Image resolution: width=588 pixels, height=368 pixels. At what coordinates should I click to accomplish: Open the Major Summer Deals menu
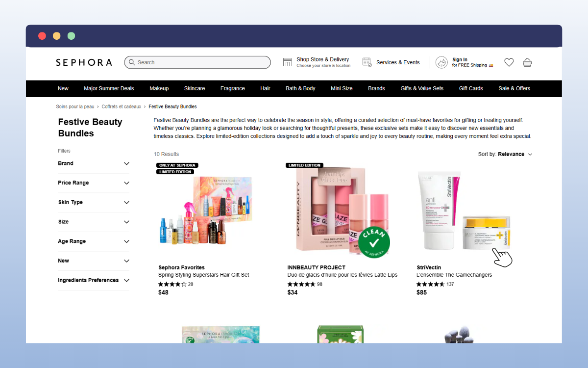tap(109, 88)
